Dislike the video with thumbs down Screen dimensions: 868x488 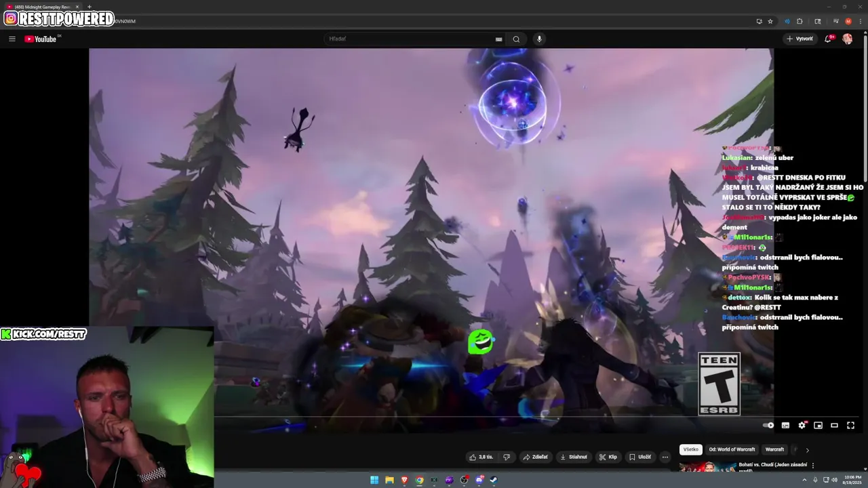pyautogui.click(x=506, y=457)
